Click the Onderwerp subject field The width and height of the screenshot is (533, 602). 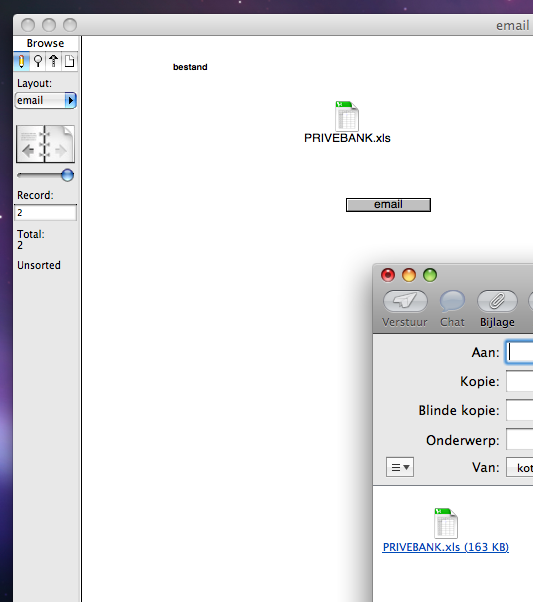tap(520, 440)
